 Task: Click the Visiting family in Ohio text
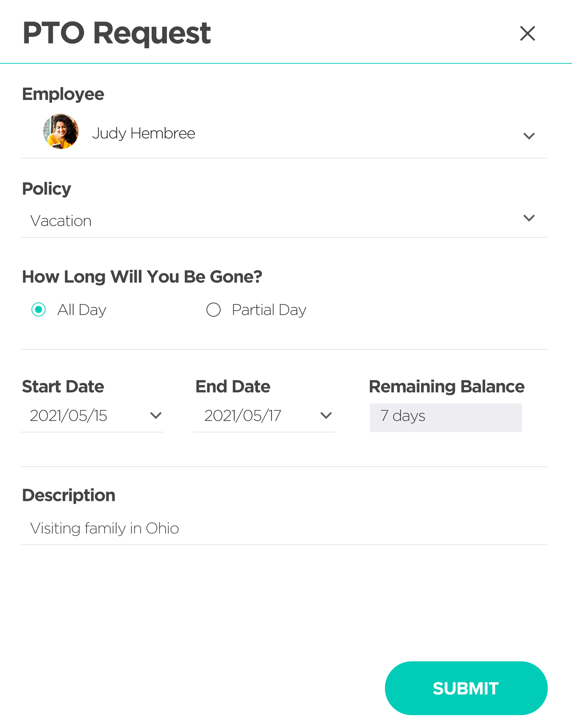coord(104,528)
